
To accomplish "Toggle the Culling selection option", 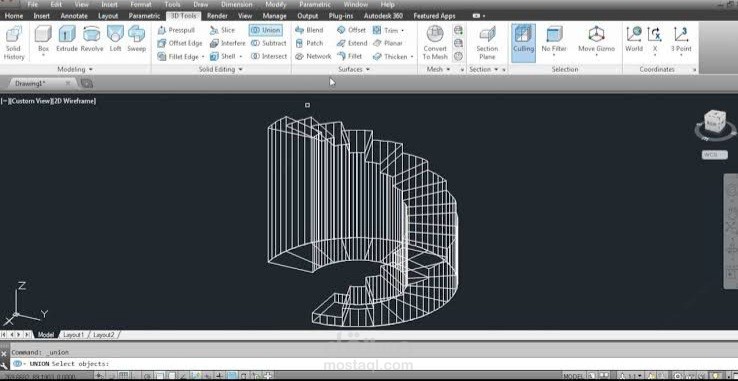I will click(x=523, y=43).
